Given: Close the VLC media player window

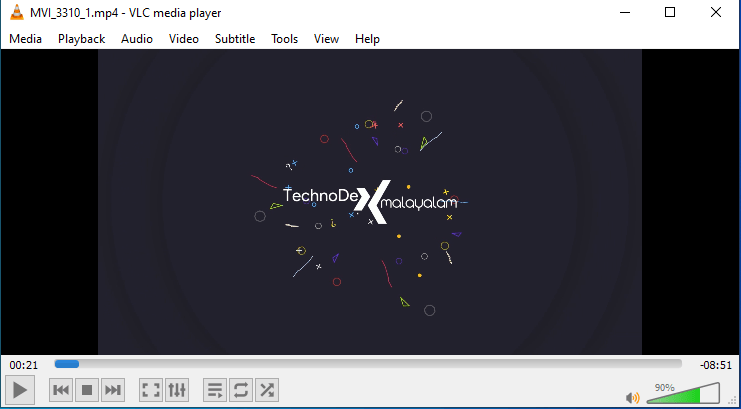Looking at the screenshot, I should (x=715, y=13).
